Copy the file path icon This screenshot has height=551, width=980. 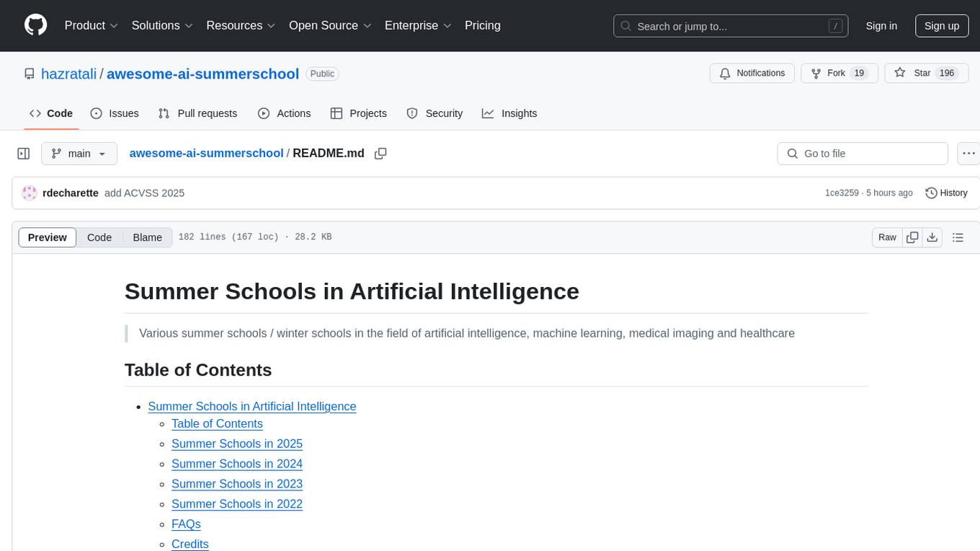click(x=381, y=154)
